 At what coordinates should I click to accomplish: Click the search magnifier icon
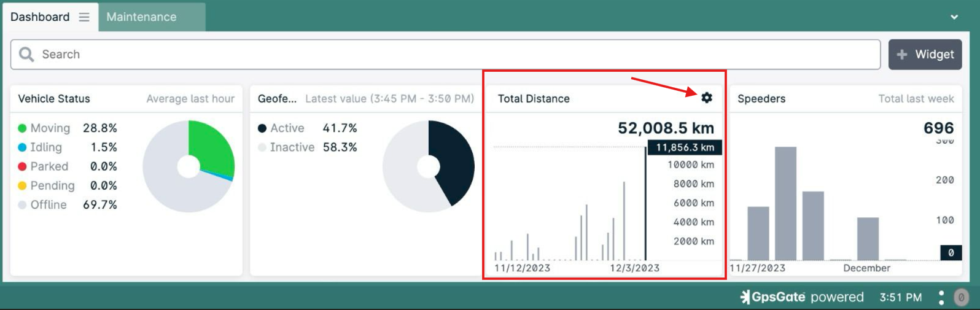coord(26,54)
